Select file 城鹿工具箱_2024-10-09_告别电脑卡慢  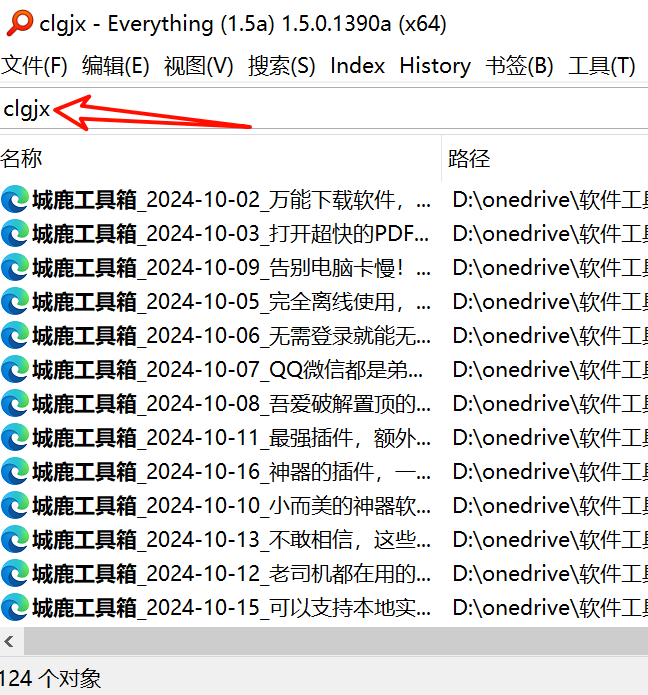[x=231, y=268]
